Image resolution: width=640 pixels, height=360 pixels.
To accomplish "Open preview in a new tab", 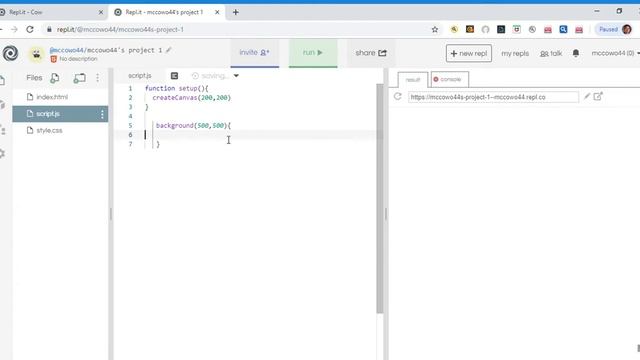I will click(598, 96).
